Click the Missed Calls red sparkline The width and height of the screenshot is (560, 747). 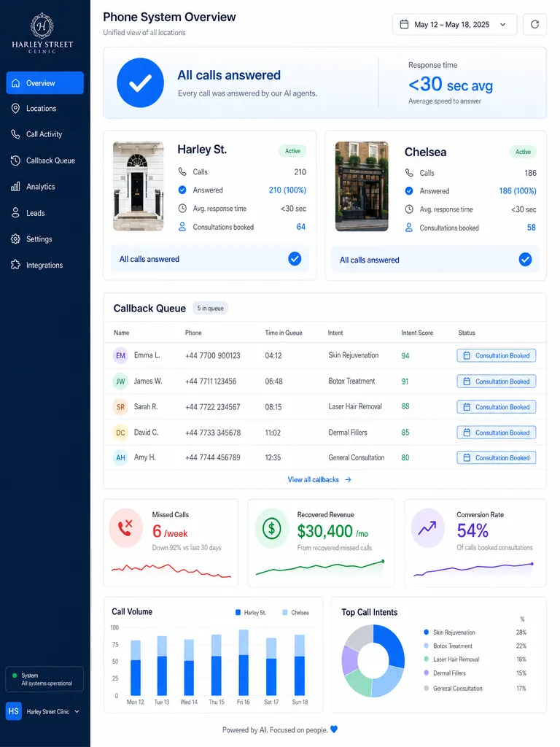(171, 570)
